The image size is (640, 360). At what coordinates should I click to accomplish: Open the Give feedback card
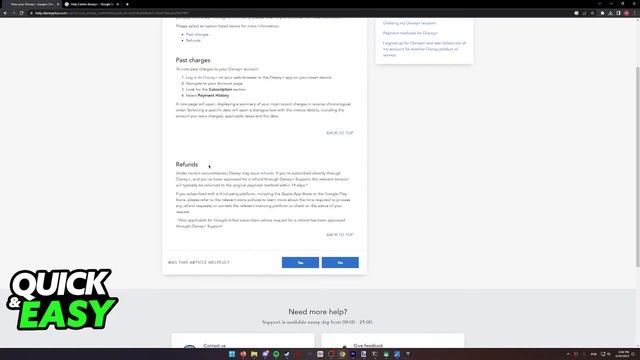(x=393, y=341)
